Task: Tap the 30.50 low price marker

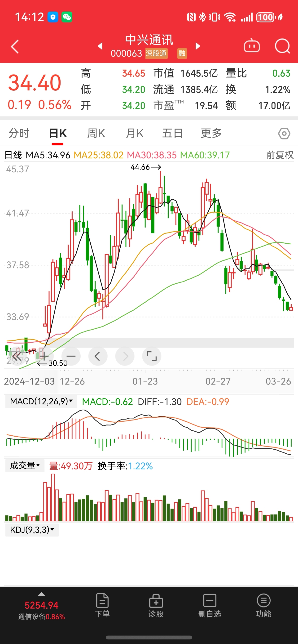Action: (x=52, y=363)
